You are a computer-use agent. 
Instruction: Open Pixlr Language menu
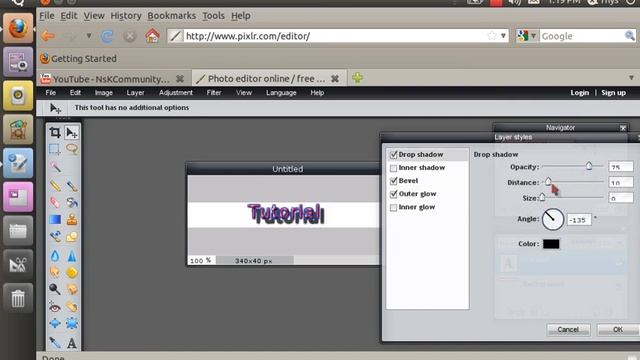[x=281, y=93]
